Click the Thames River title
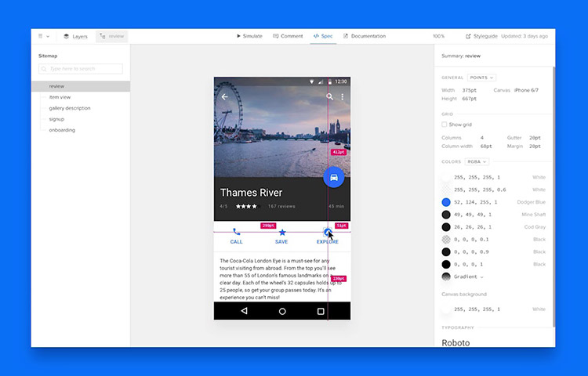 click(251, 193)
